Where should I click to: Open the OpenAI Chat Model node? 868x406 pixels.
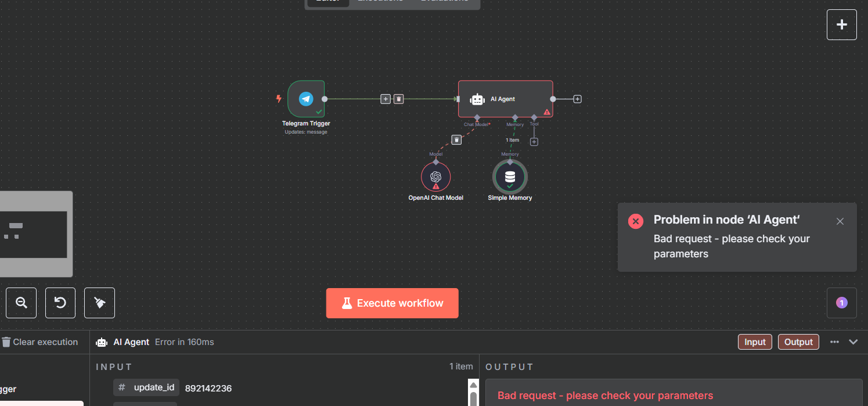click(x=436, y=177)
